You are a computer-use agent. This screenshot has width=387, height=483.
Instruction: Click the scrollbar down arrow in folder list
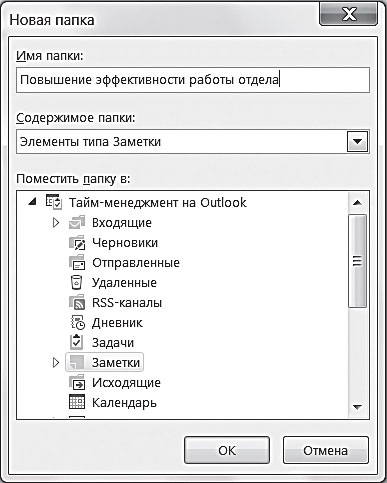click(x=357, y=407)
